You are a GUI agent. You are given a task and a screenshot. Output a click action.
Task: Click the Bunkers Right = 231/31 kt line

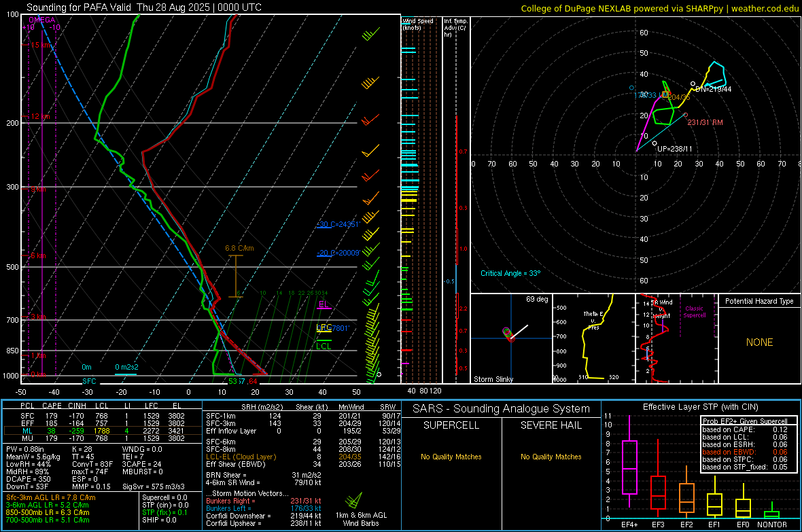(x=264, y=501)
